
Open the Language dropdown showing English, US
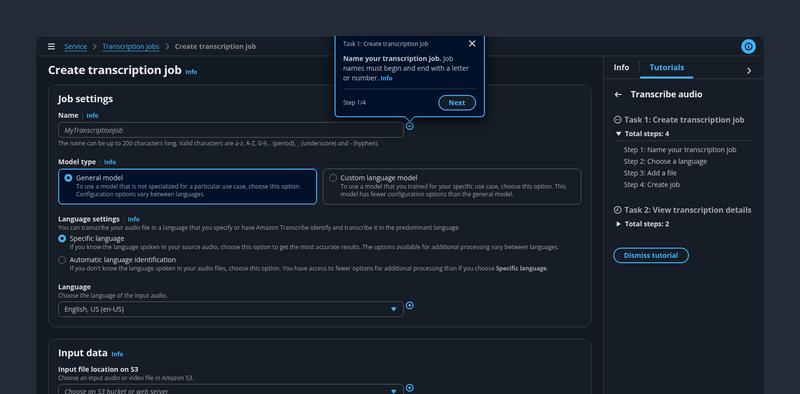231,309
